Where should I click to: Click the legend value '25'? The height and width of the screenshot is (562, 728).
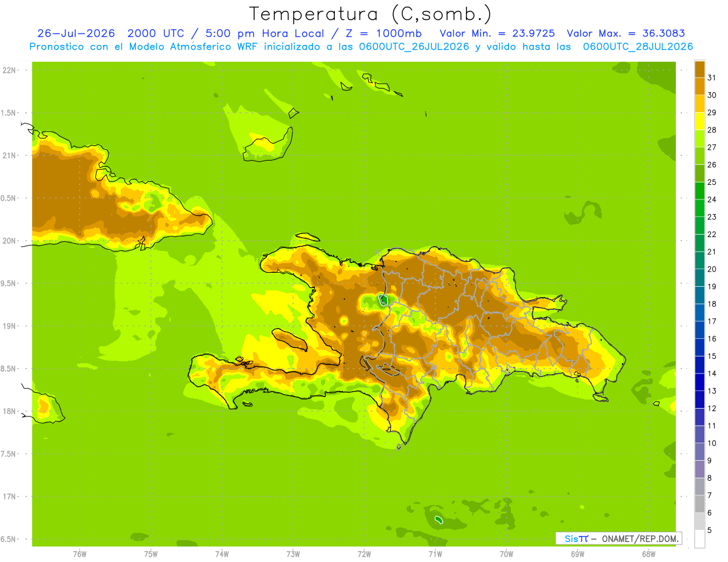click(x=712, y=182)
